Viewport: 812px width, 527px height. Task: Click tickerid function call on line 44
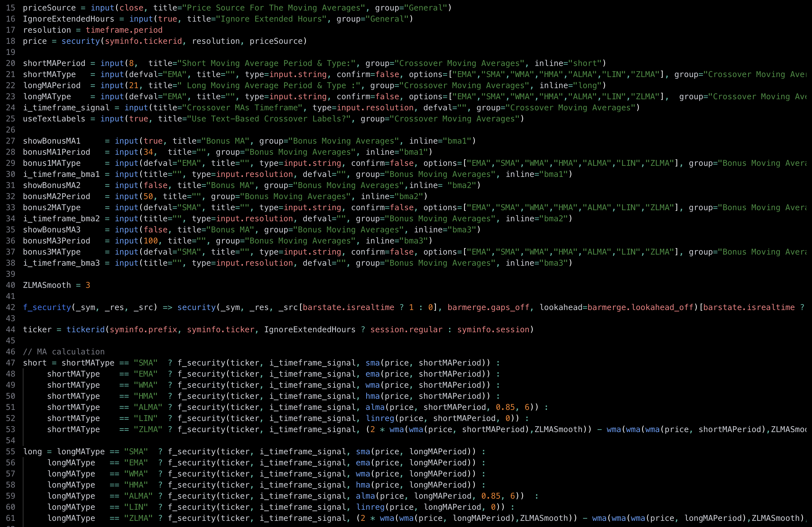pyautogui.click(x=86, y=329)
